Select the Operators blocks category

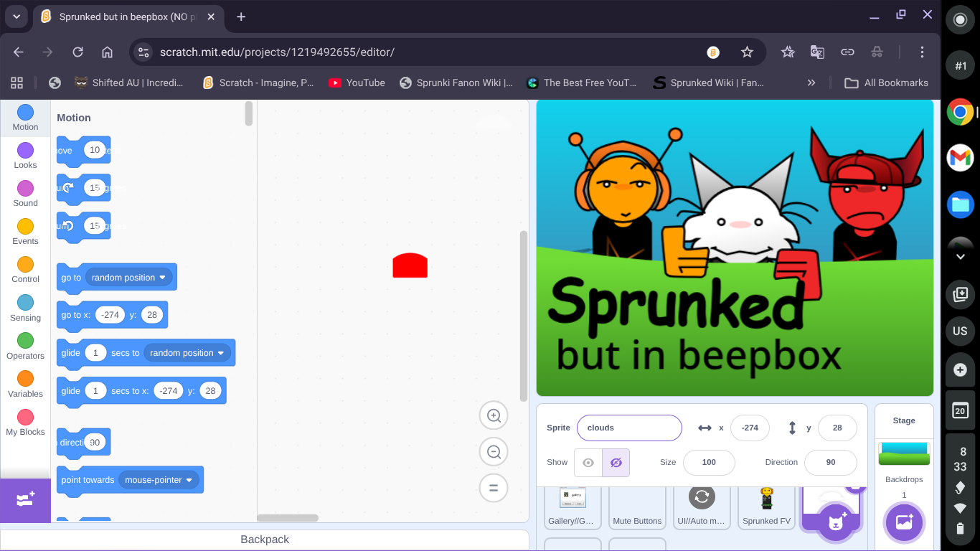(x=25, y=347)
